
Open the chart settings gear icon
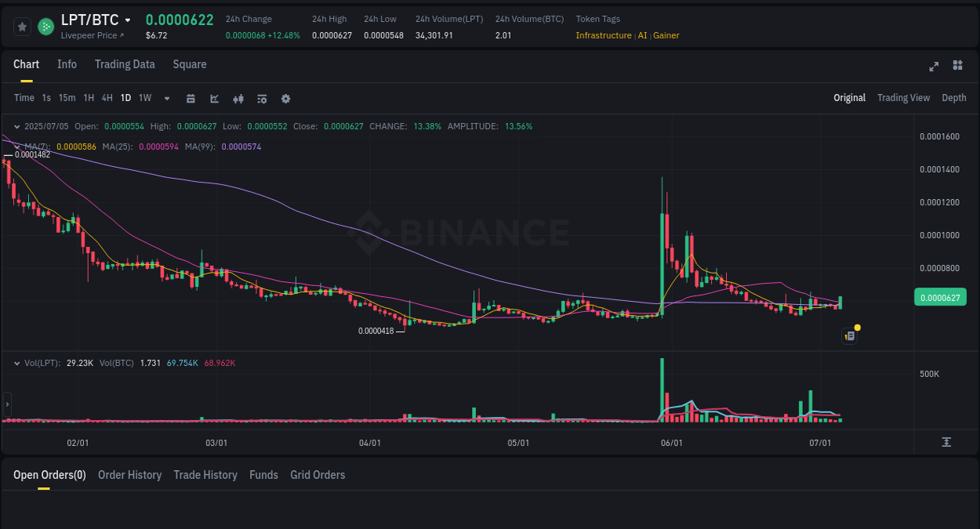pyautogui.click(x=285, y=98)
